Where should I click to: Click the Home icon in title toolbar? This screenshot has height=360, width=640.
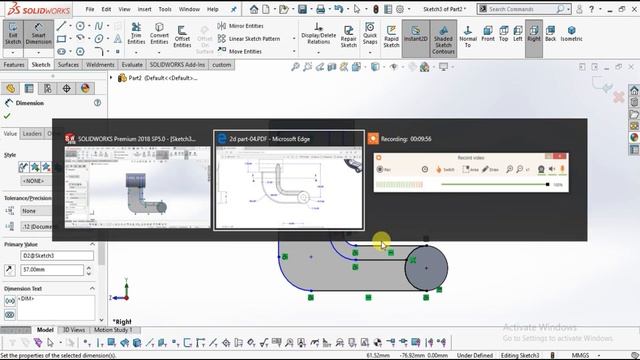click(254, 9)
